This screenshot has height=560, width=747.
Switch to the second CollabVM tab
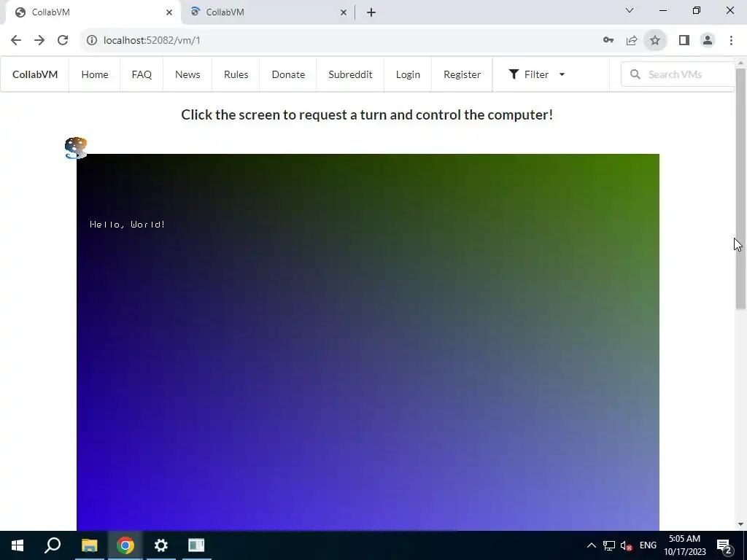[x=268, y=12]
